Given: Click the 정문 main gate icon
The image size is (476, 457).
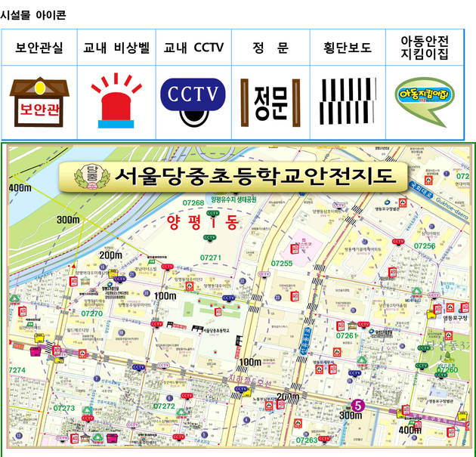Looking at the screenshot, I should pyautogui.click(x=270, y=103).
